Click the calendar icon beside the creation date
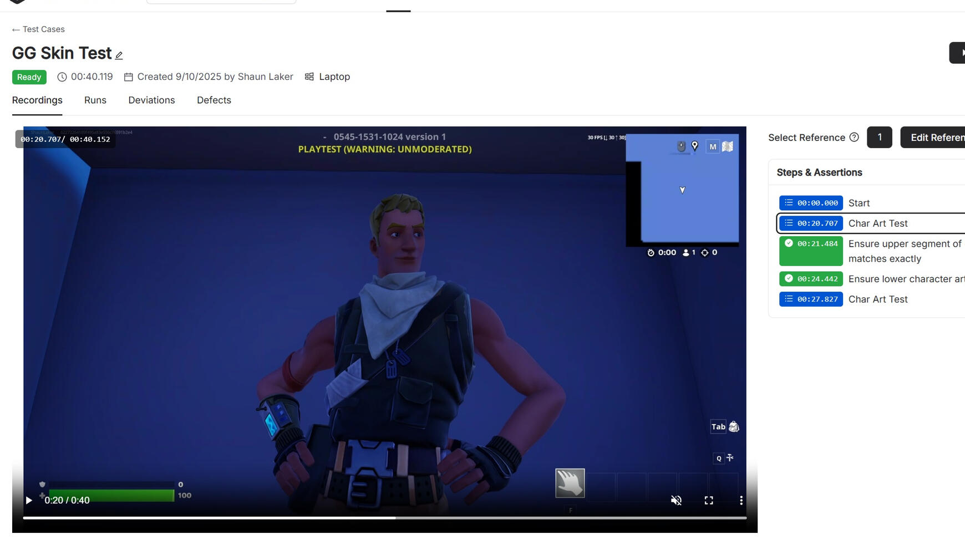 pos(129,77)
